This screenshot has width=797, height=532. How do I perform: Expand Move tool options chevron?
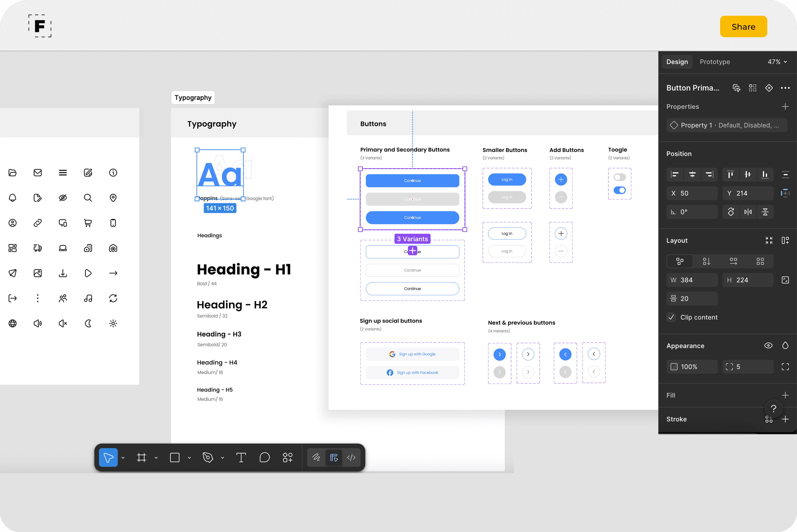point(123,458)
